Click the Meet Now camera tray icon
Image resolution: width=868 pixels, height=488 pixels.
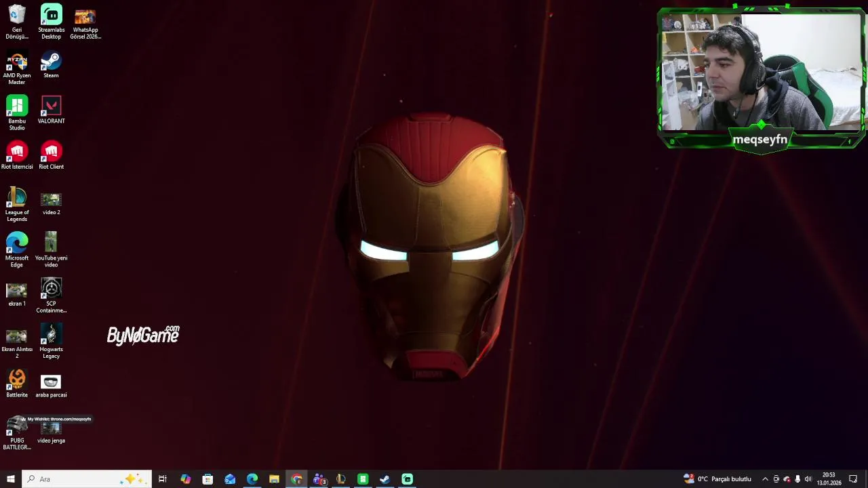click(776, 479)
